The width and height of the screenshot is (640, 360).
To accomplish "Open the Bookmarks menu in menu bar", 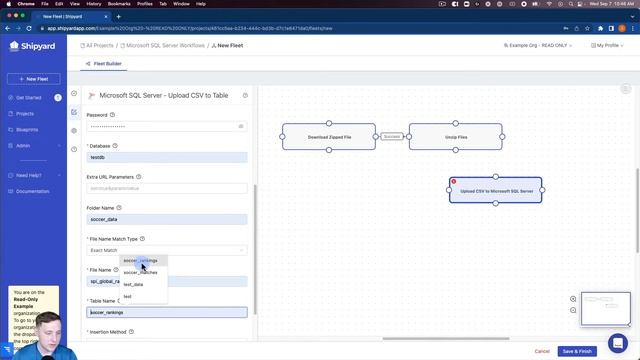I will [x=119, y=4].
